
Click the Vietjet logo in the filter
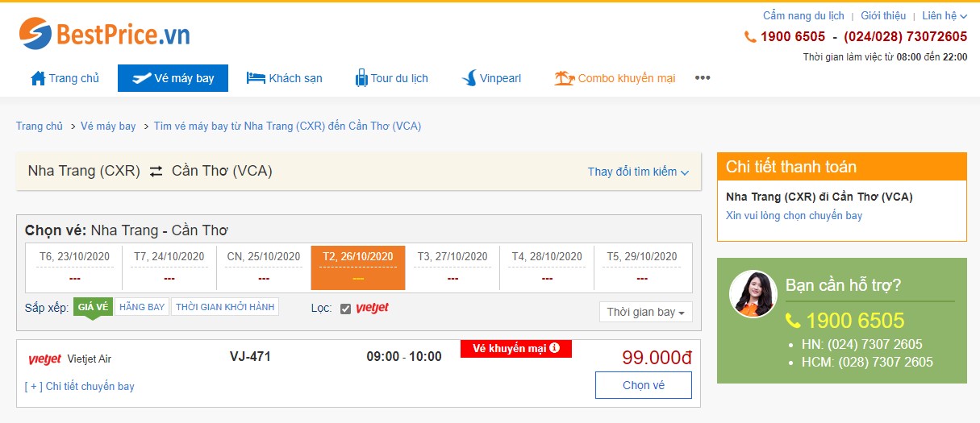click(372, 308)
